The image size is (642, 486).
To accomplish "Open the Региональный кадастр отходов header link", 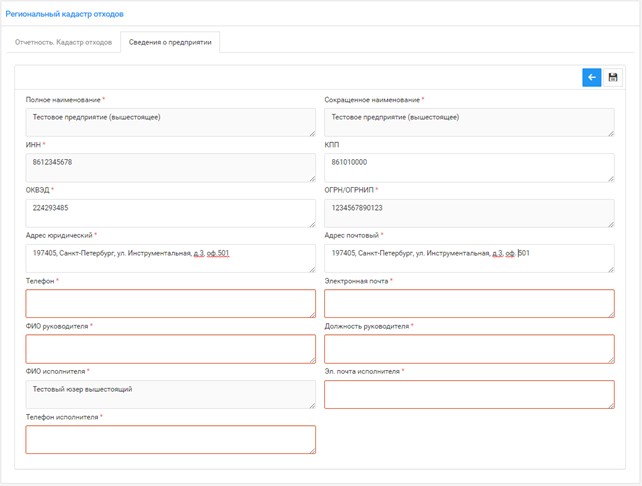I will [x=65, y=14].
